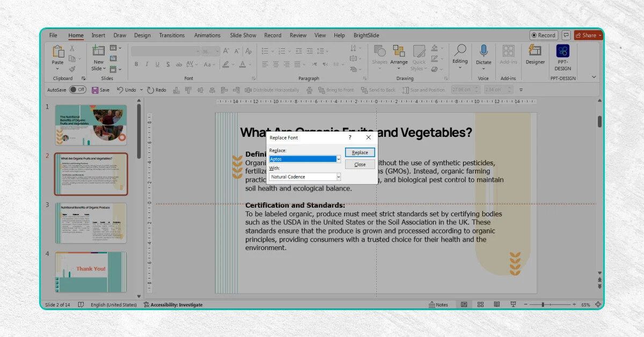Screen dimensions: 644x337
Task: Click the zoom slider in status bar
Action: click(543, 304)
